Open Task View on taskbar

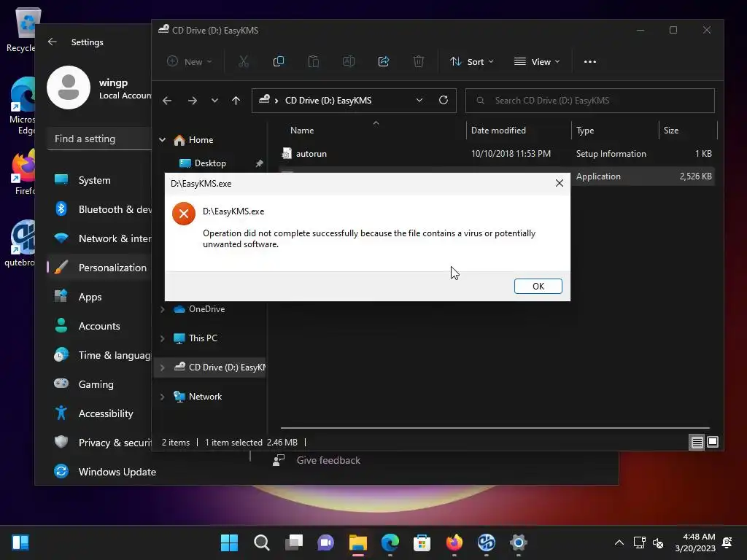[294, 542]
